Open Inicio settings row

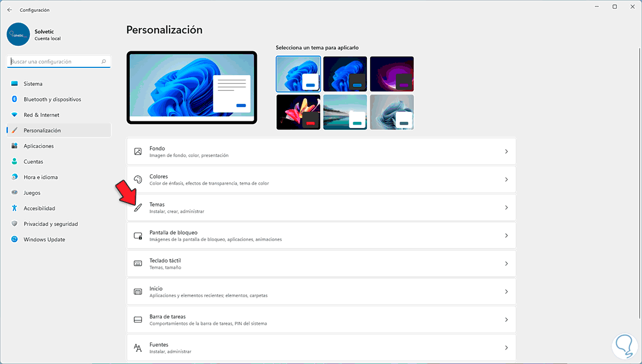321,292
